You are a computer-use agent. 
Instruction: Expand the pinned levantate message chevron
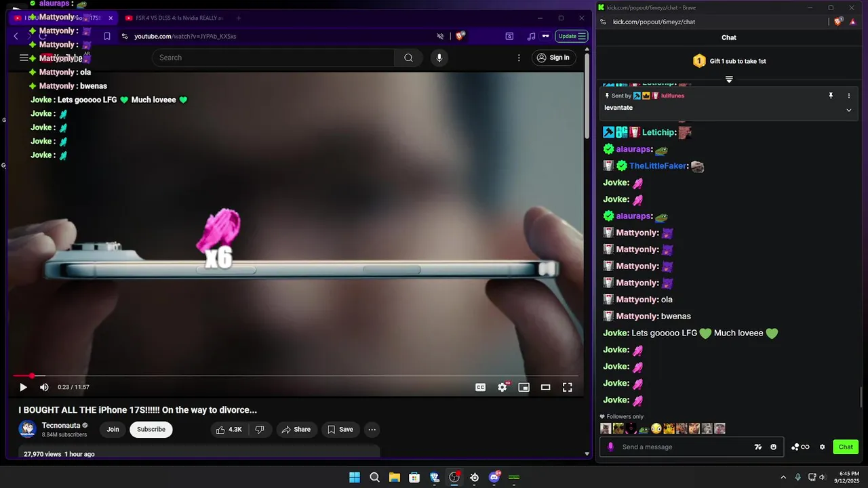coord(848,110)
